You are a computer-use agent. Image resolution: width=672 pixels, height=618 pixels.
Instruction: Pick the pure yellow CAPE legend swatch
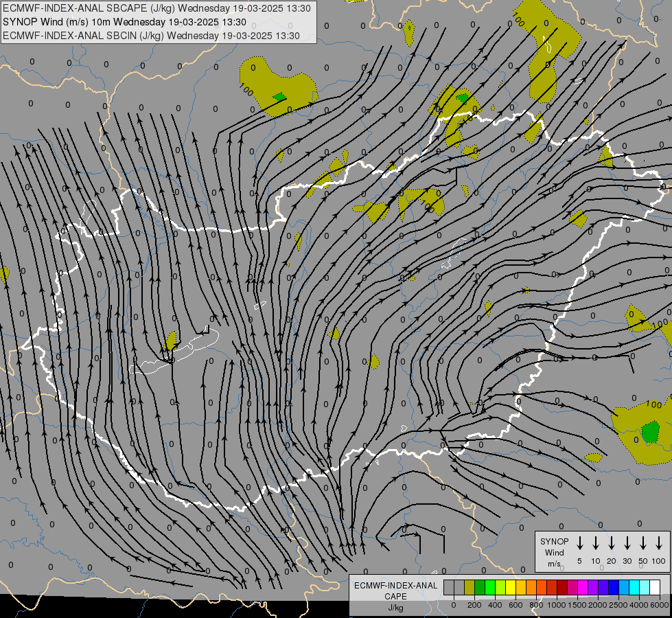point(511,588)
